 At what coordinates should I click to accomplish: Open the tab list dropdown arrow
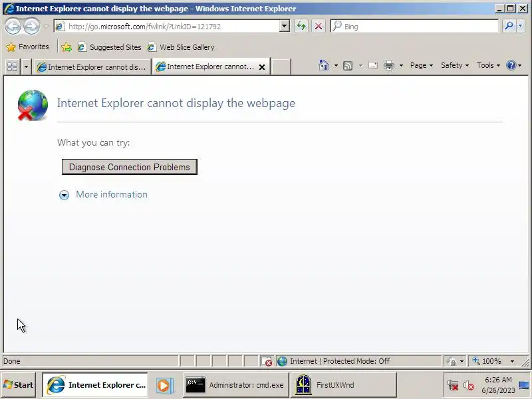pos(26,66)
